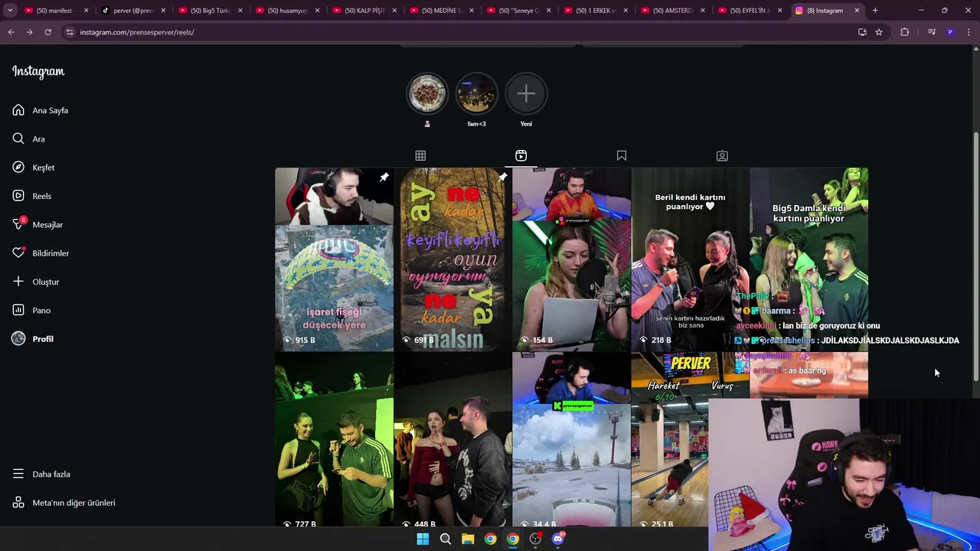Switch to the manifest YouTube tab
Screen dimensions: 980x551
click(x=57, y=11)
